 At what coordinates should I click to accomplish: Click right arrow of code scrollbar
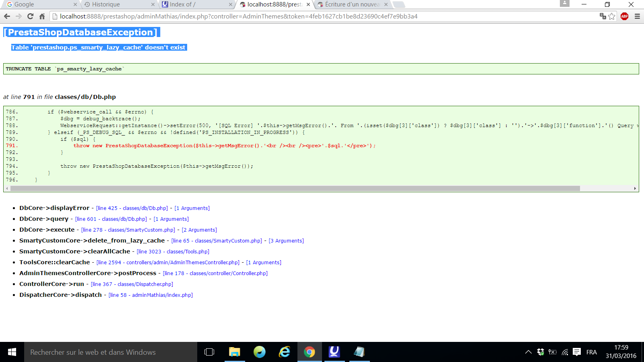tap(635, 188)
